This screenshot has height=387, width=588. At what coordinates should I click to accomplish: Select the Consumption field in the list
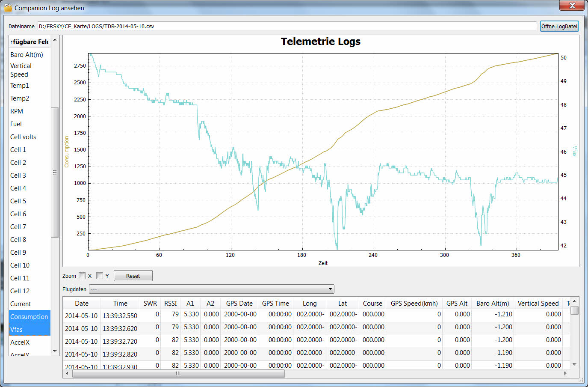click(x=29, y=317)
